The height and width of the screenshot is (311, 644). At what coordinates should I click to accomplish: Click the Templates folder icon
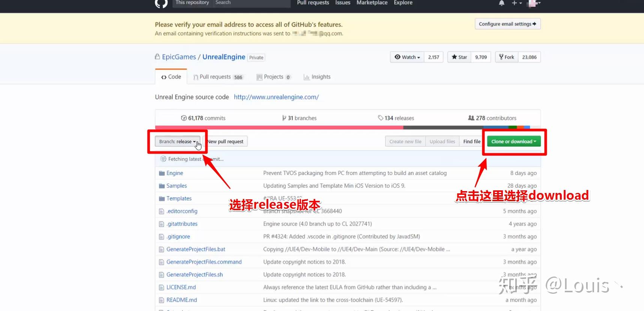pyautogui.click(x=162, y=199)
